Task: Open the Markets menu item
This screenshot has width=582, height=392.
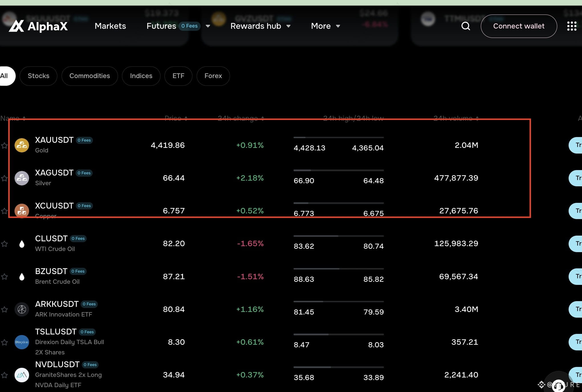Action: [x=110, y=26]
